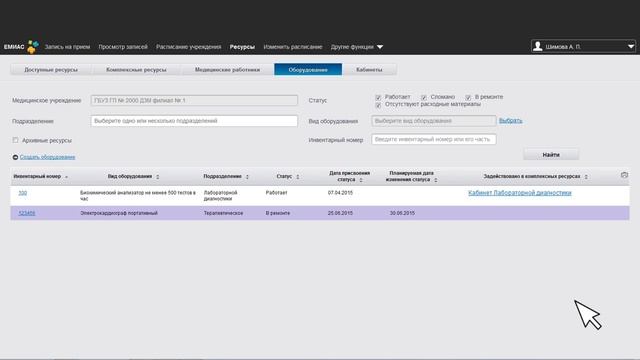The image size is (640, 360).
Task: Open the user account dropdown arrow
Action: point(631,47)
